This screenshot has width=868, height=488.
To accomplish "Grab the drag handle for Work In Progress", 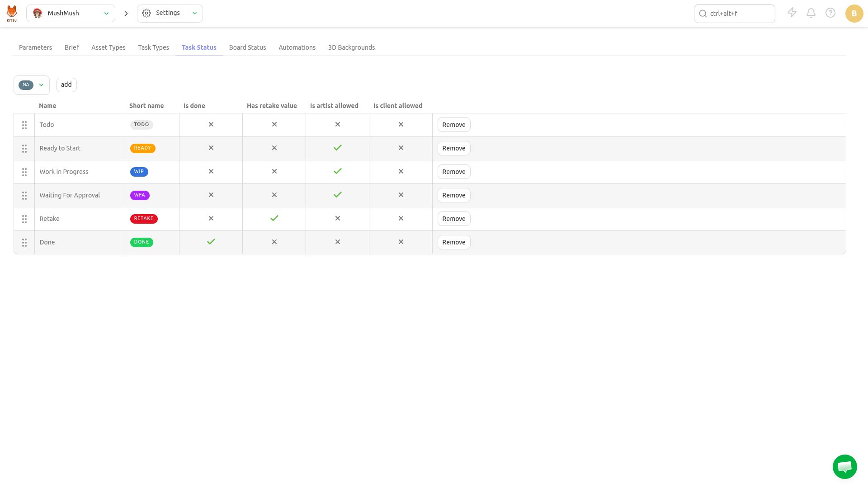I will tap(24, 172).
